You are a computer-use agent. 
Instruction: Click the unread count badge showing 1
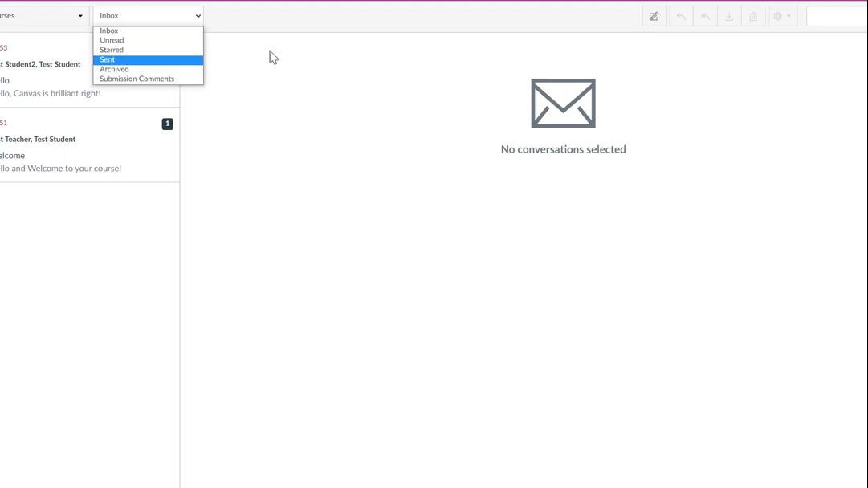[x=167, y=124]
